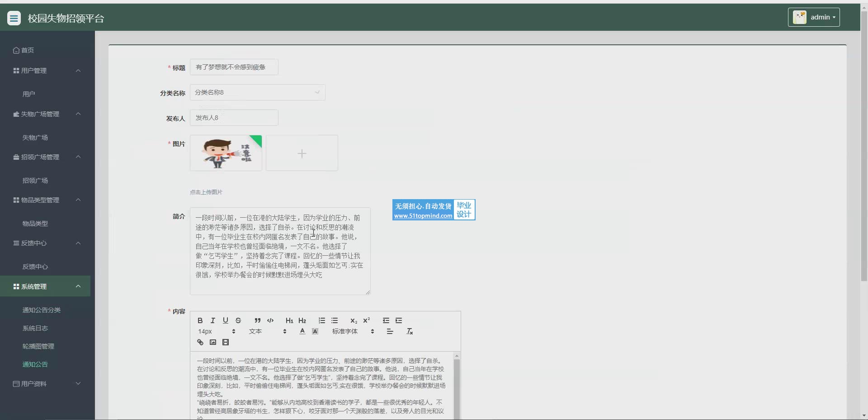Insert an image into editor content

click(x=212, y=342)
